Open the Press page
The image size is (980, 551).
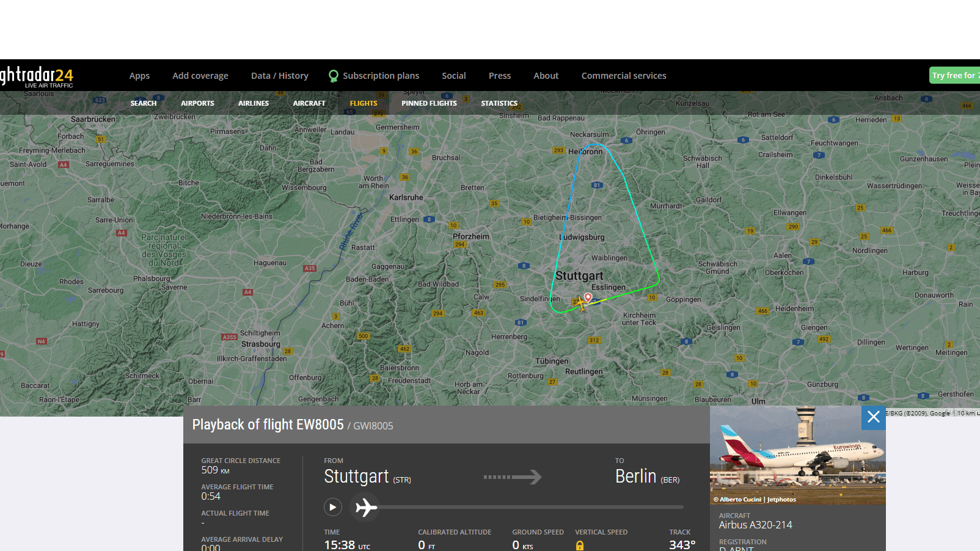[x=500, y=76]
